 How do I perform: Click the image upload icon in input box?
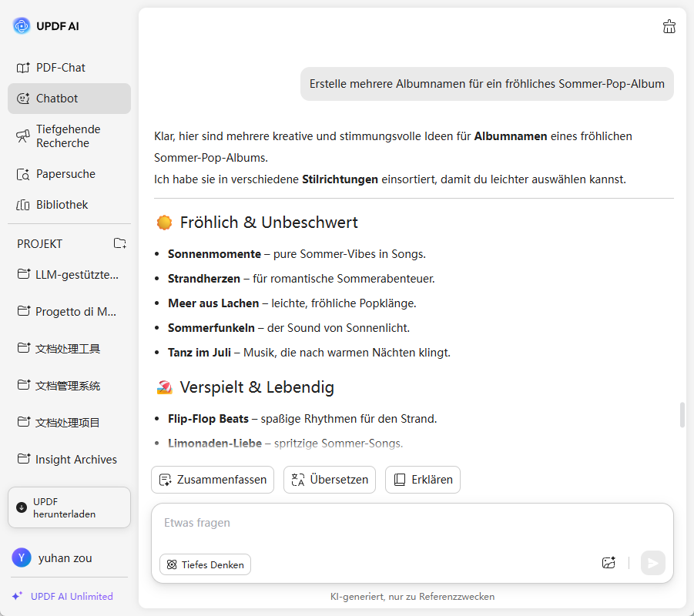tap(609, 563)
